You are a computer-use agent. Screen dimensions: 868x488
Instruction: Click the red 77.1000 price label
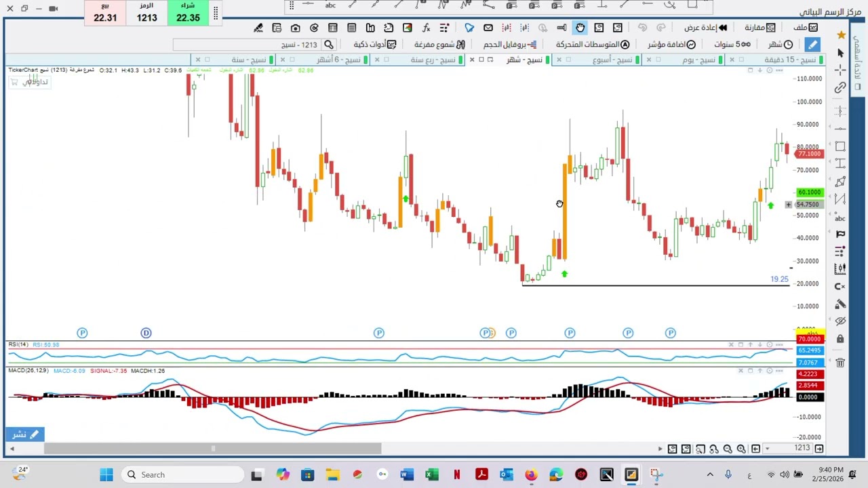[x=810, y=154]
